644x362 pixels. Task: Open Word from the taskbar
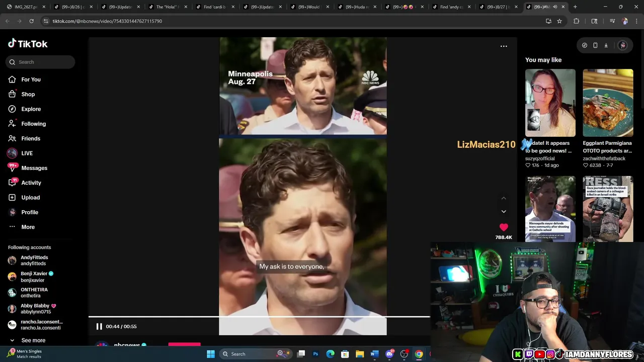click(x=374, y=354)
